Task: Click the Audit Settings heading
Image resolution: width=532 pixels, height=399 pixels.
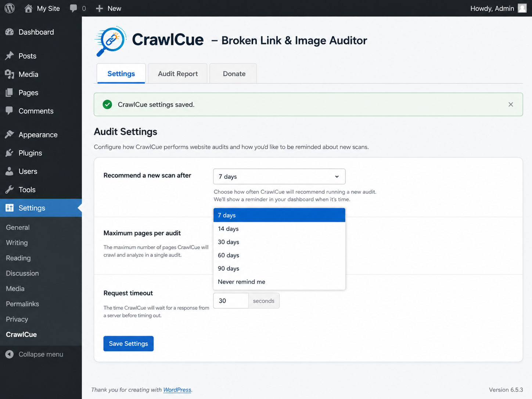Action: coord(126,132)
